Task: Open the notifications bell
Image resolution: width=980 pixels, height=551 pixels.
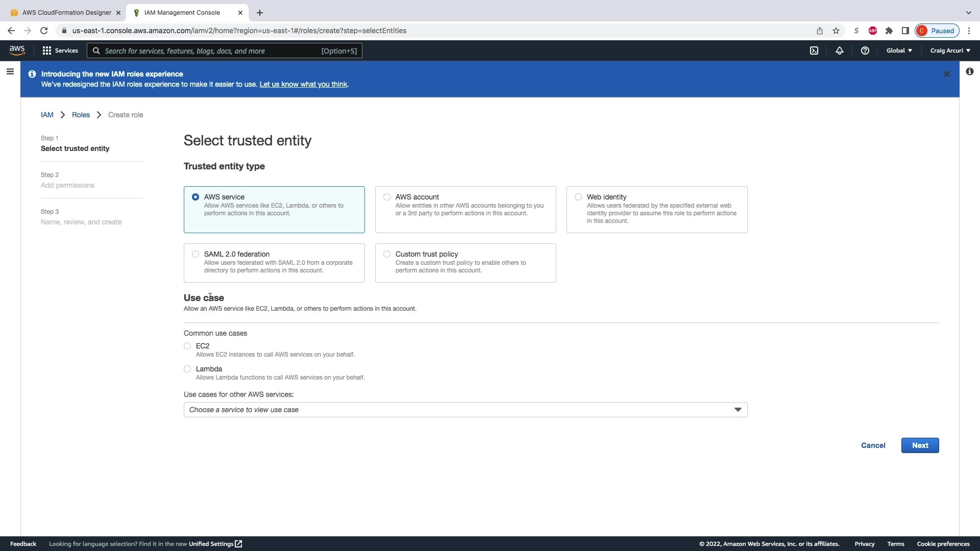Action: 839,51
